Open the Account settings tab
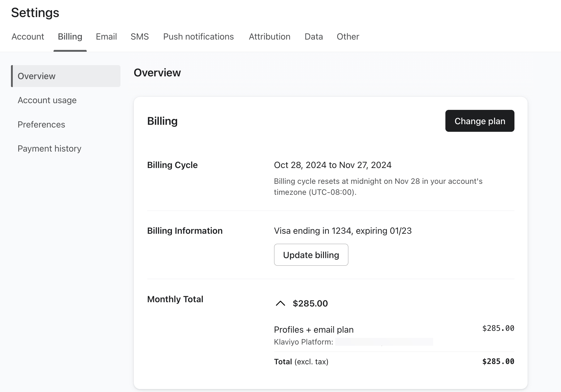The height and width of the screenshot is (392, 561). pos(28,37)
